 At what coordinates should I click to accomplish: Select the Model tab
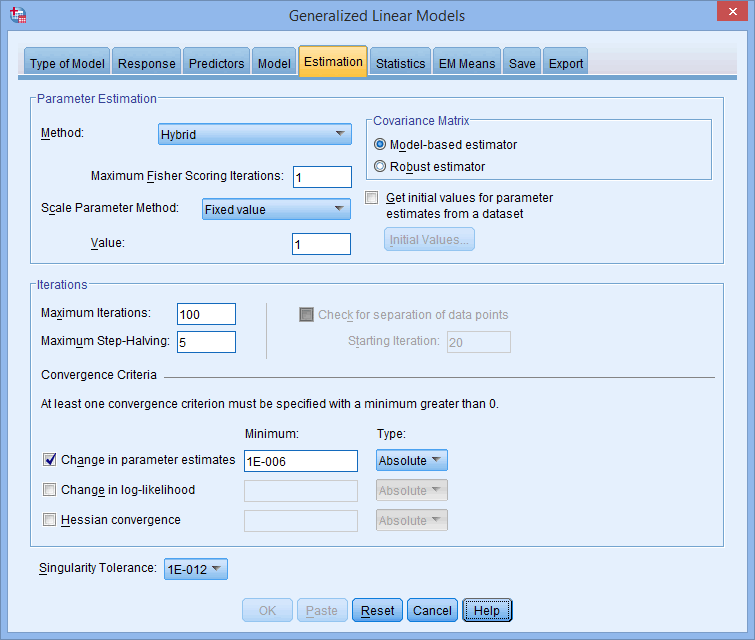point(274,63)
